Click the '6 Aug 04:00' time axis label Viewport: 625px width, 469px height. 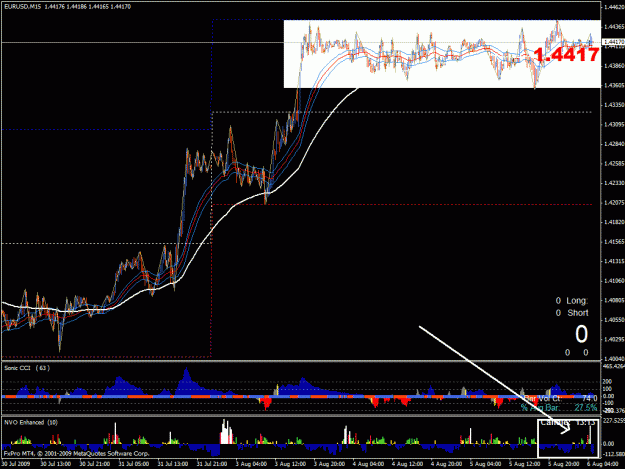click(x=601, y=464)
